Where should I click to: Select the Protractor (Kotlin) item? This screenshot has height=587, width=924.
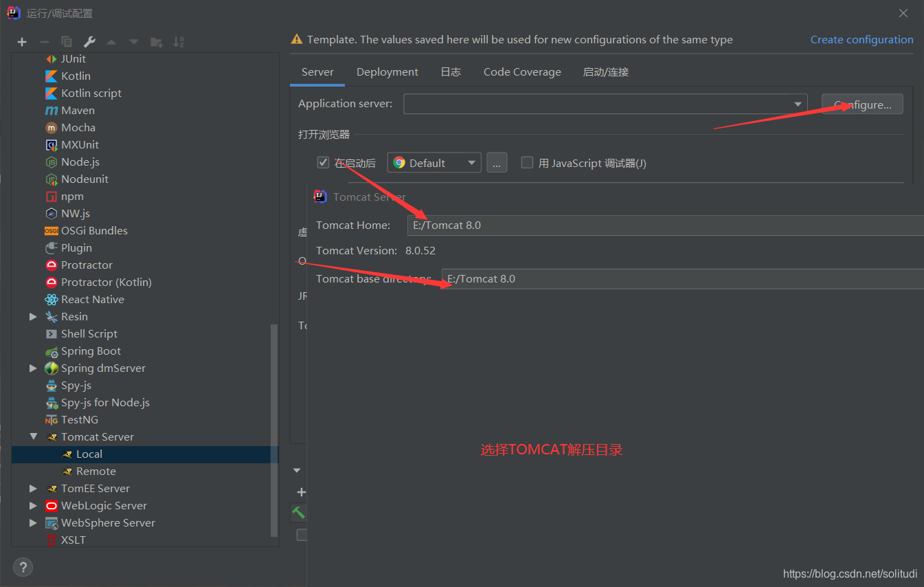pos(106,283)
